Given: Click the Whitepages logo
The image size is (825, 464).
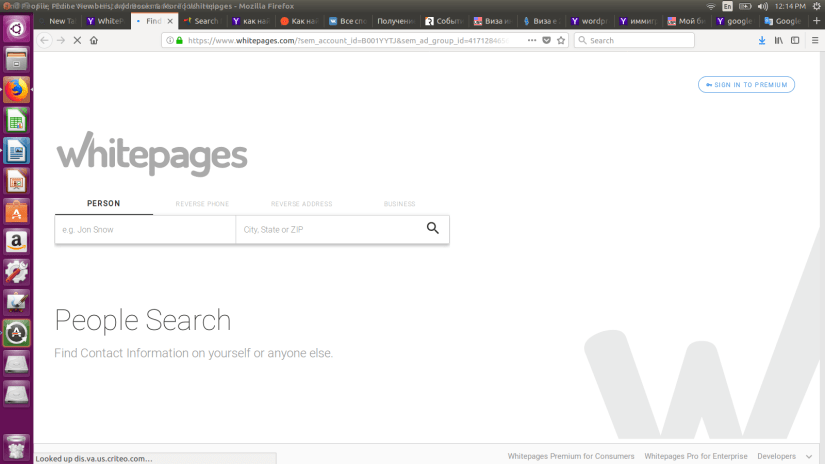Looking at the screenshot, I should tap(152, 154).
